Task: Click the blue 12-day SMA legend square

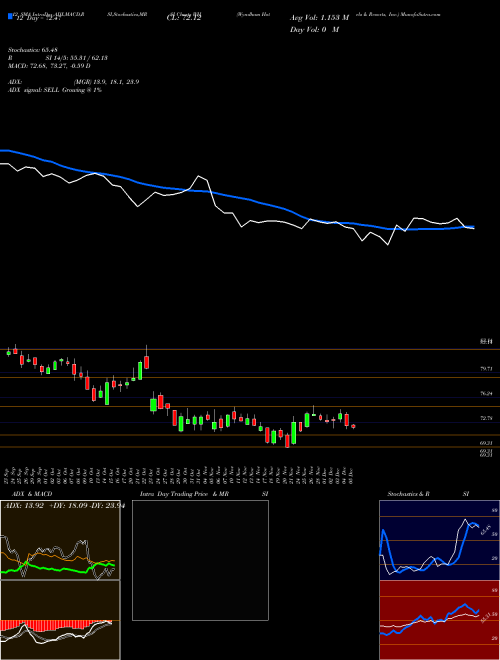Action: pyautogui.click(x=10, y=16)
